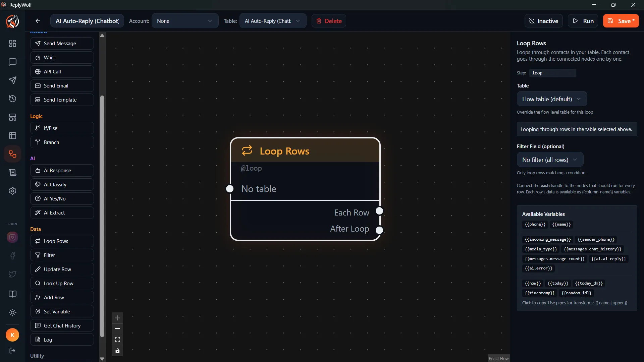Add a Wait action node

tap(62, 58)
